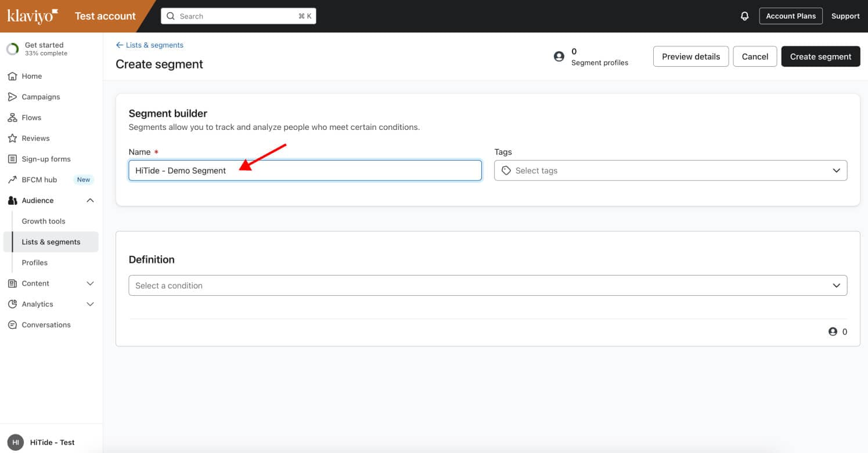
Task: Open Reviews from the sidebar
Action: (x=35, y=138)
